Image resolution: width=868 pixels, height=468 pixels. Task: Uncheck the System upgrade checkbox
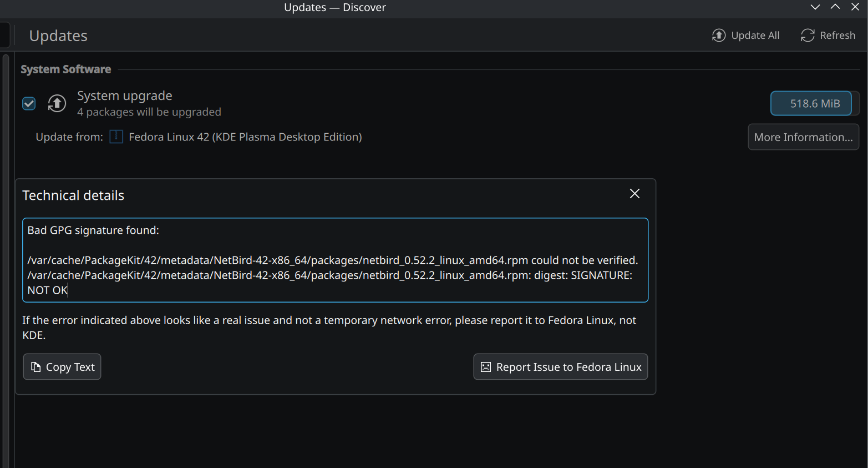coord(29,104)
